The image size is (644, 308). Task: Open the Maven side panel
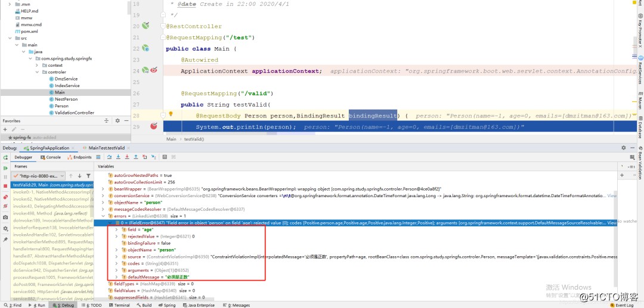640,102
